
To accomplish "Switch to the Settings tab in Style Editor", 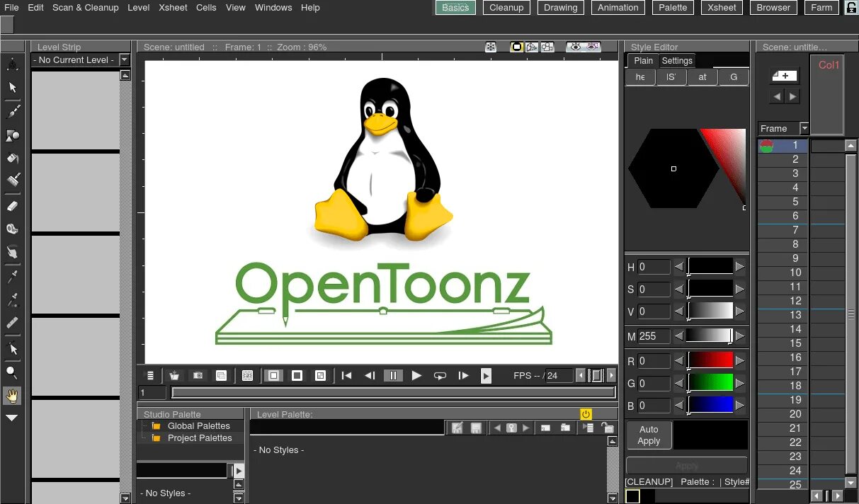I will click(x=676, y=61).
